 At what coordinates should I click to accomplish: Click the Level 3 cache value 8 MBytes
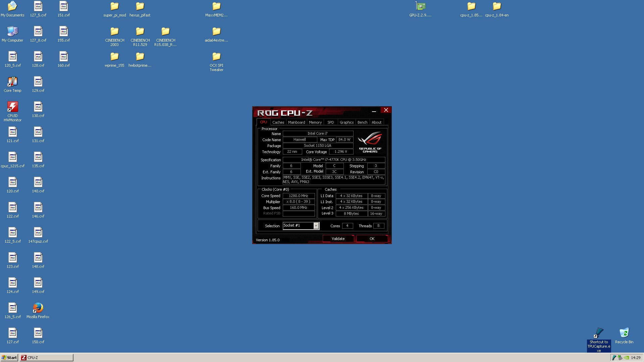point(351,214)
